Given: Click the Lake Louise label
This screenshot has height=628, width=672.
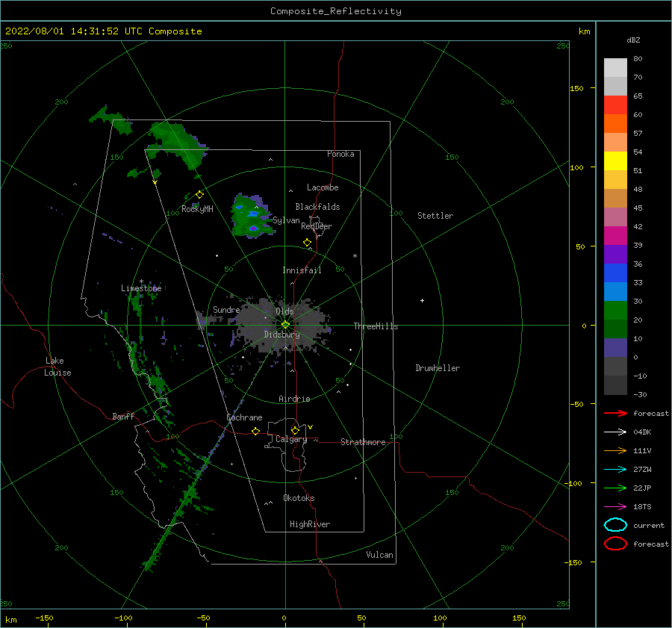Looking at the screenshot, I should click(x=57, y=367).
